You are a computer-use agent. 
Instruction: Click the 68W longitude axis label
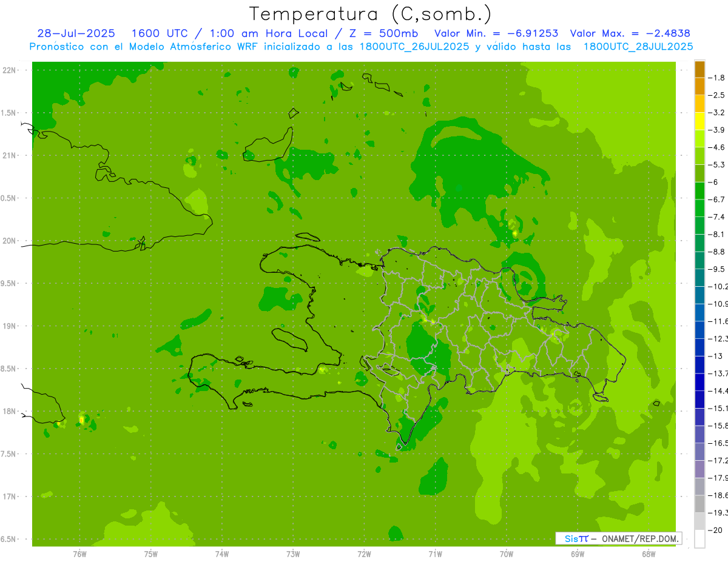coord(649,554)
